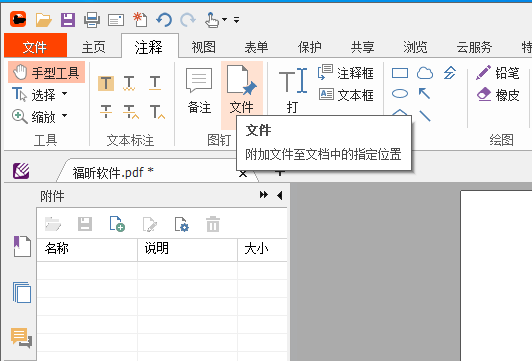Open file using the folder icon
The height and width of the screenshot is (361, 532).
click(44, 20)
